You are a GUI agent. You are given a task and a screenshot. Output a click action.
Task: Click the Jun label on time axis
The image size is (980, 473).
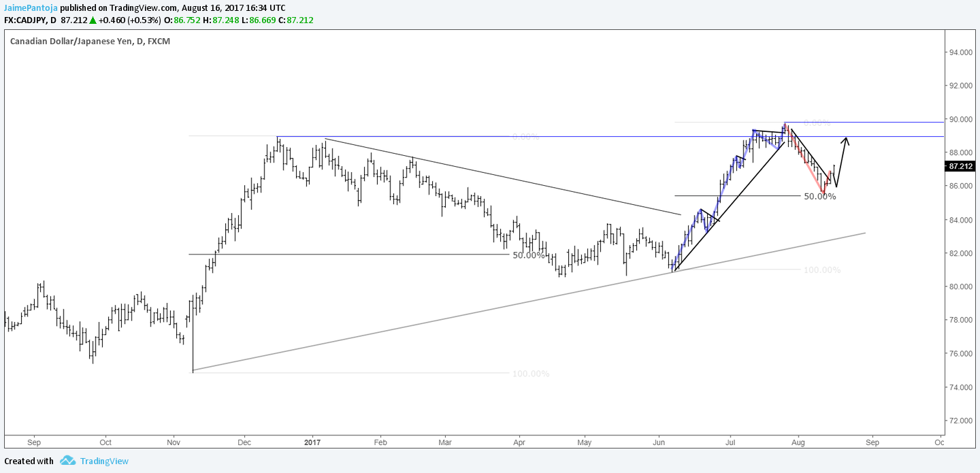659,442
